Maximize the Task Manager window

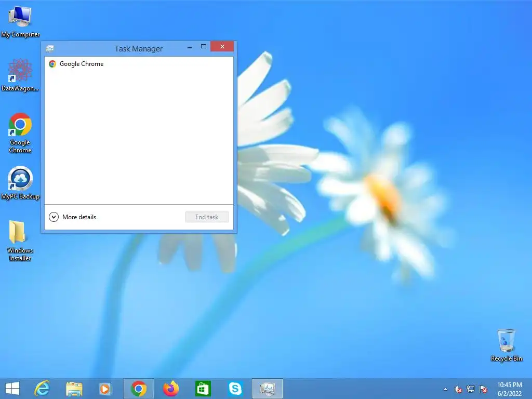click(204, 46)
